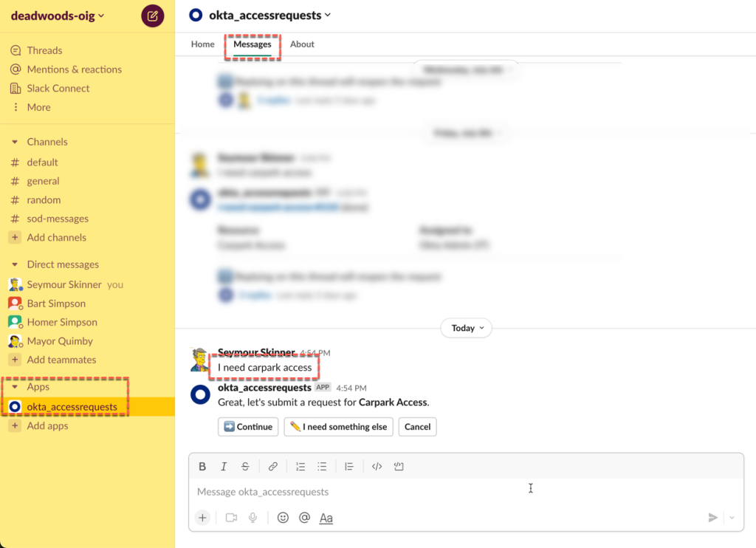Record an audio clip with microphone
This screenshot has width=756, height=548.
coord(252,518)
